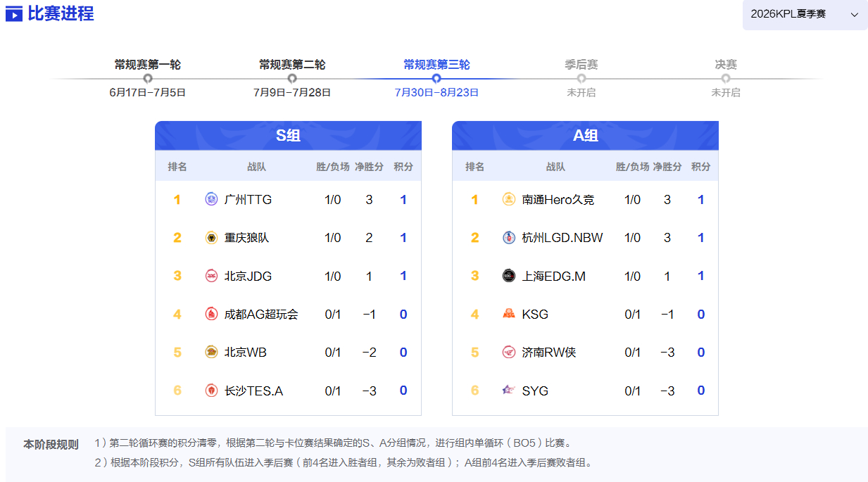The width and height of the screenshot is (868, 482).
Task: Open the 长沙TES.A team name
Action: coord(253,391)
